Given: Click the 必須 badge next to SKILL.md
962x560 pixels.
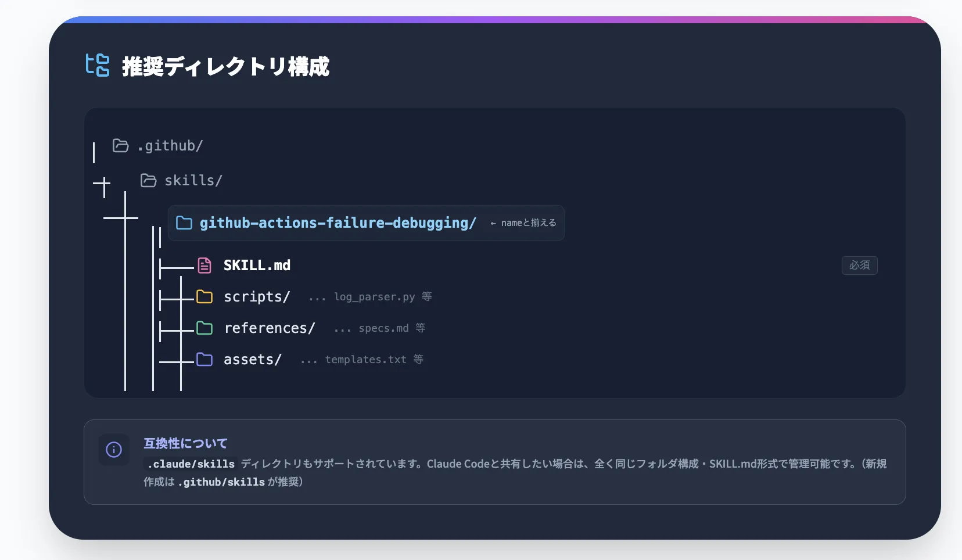Looking at the screenshot, I should click(x=860, y=265).
